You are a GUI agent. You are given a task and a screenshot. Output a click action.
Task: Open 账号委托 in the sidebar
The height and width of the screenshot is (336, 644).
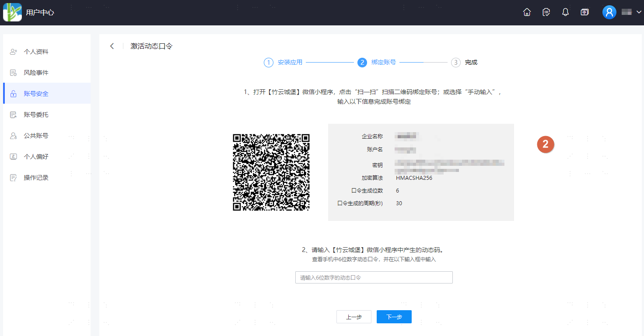tap(47, 115)
